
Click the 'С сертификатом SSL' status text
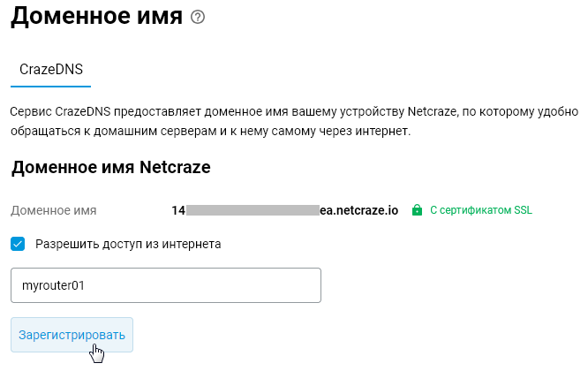(481, 211)
